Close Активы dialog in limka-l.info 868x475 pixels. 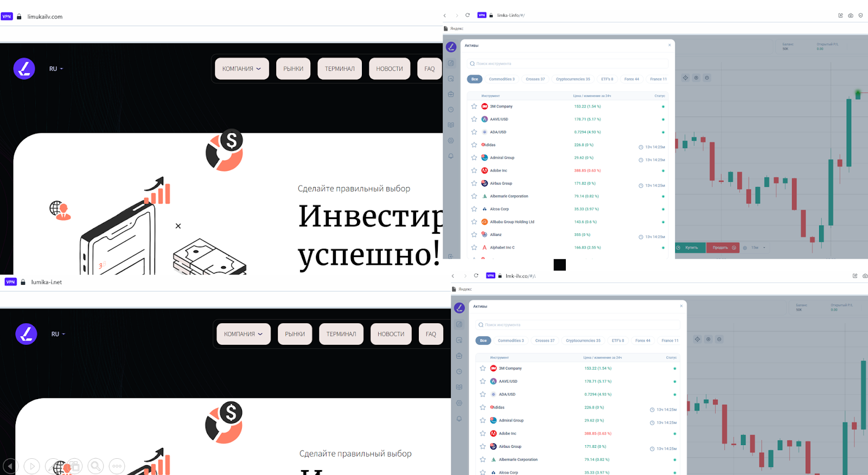(669, 45)
